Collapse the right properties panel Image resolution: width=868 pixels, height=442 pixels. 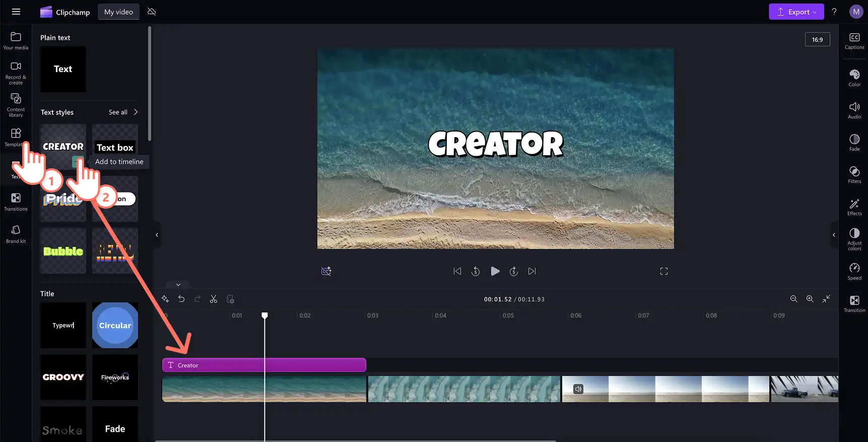click(834, 235)
